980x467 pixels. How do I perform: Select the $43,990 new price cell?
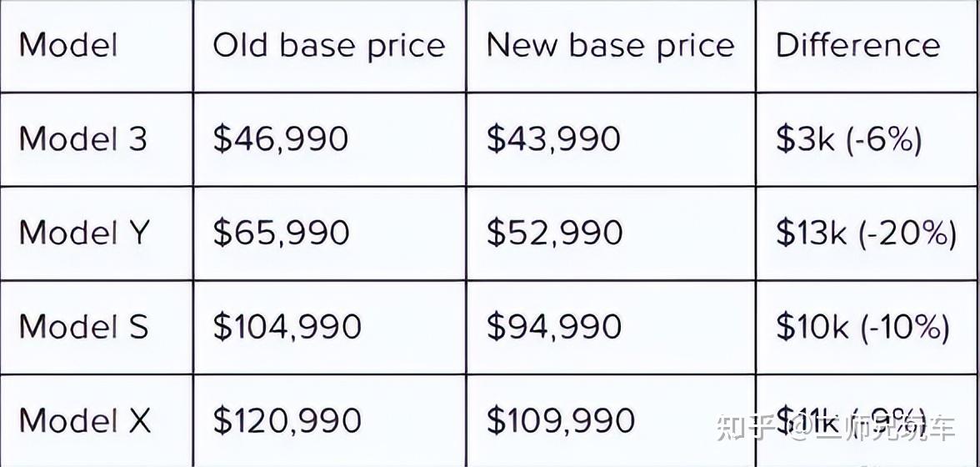[553, 138]
